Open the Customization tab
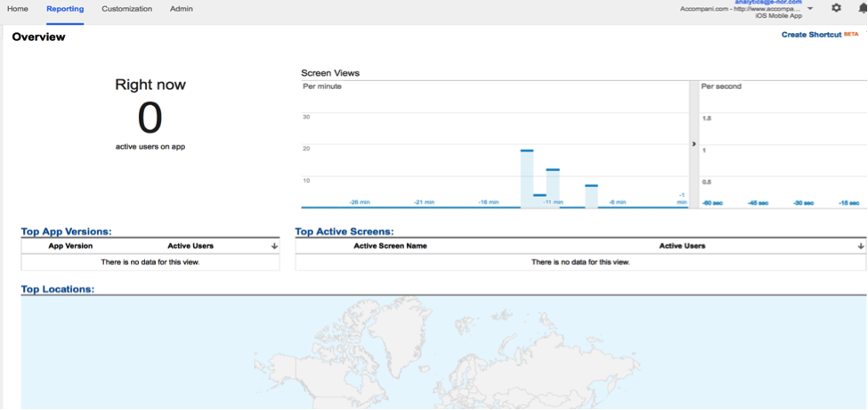 [126, 9]
